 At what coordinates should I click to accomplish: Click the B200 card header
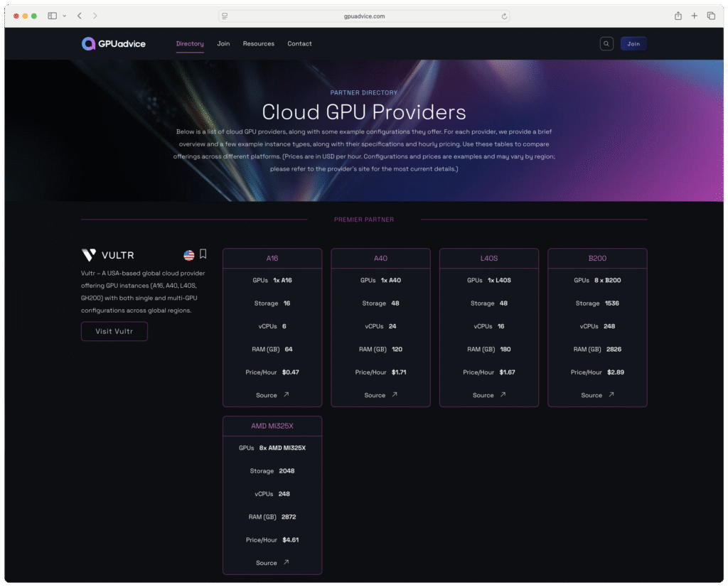597,259
